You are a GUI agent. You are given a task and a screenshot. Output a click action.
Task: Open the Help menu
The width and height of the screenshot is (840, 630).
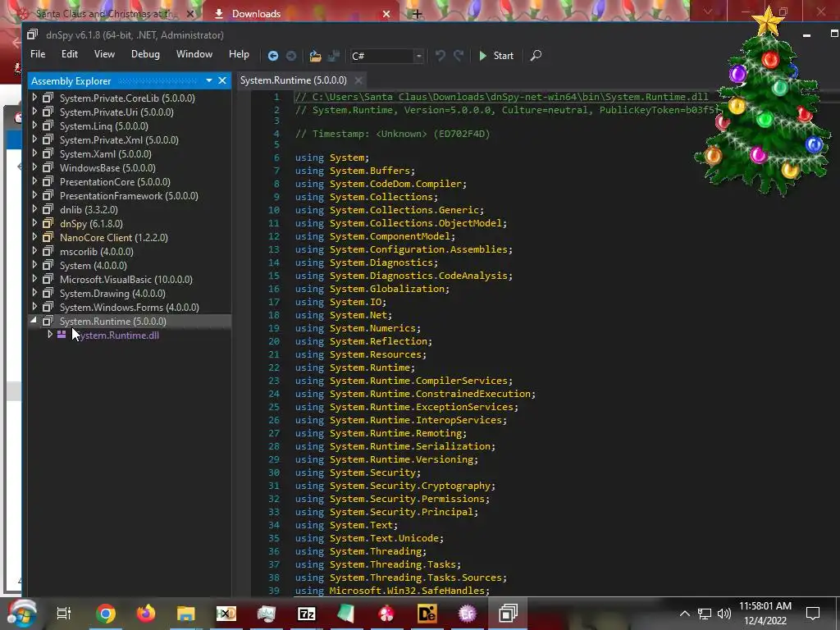[239, 54]
